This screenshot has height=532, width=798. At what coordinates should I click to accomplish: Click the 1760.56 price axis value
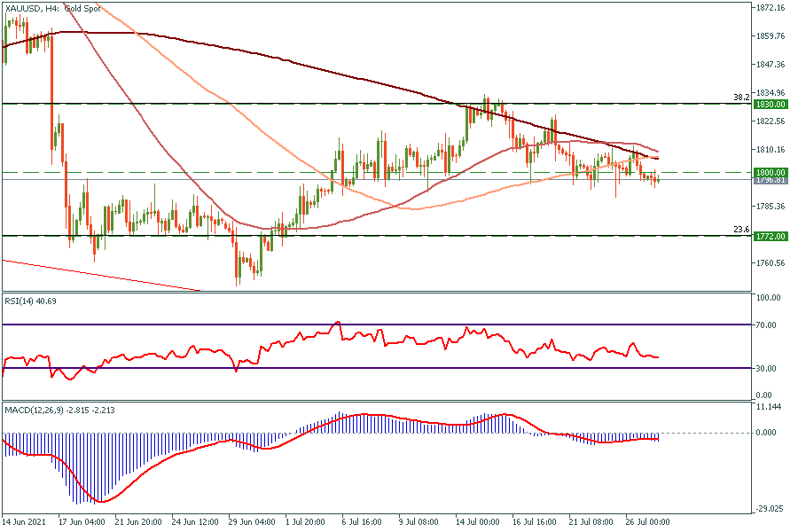pyautogui.click(x=769, y=263)
